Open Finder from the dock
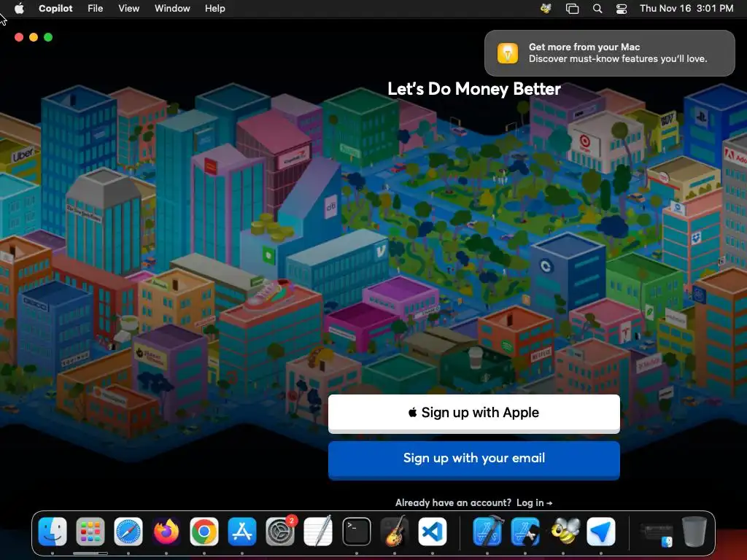 (53, 531)
